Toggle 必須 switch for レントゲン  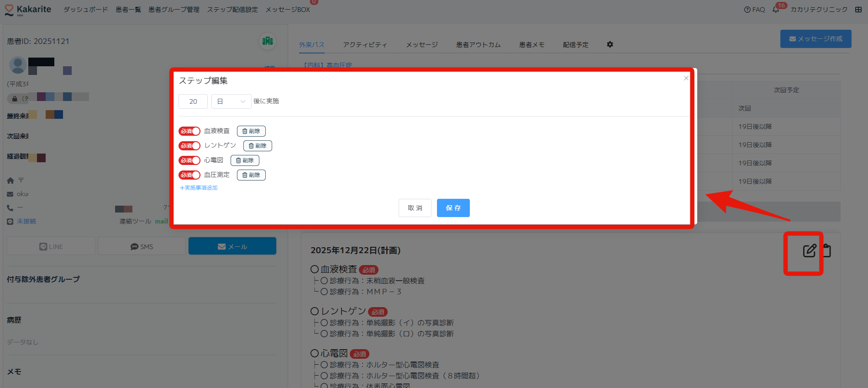tap(189, 146)
